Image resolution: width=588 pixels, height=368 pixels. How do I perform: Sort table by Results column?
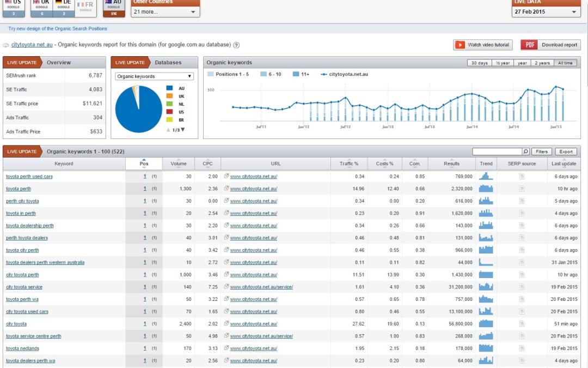pyautogui.click(x=451, y=164)
